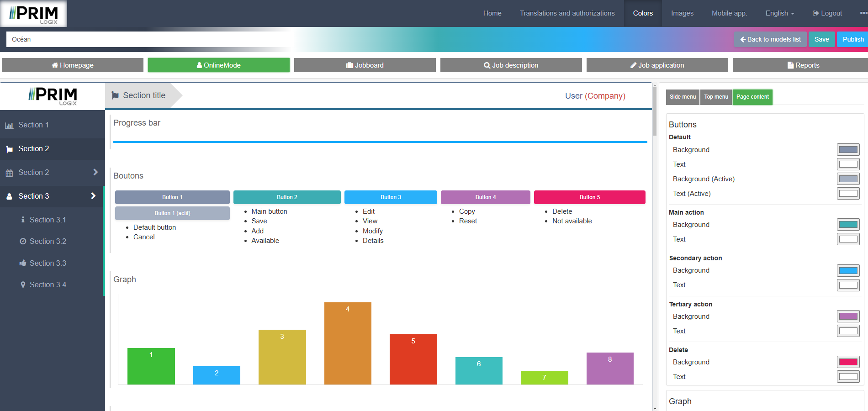This screenshot has width=868, height=411.
Task: Open the English language dropdown
Action: click(x=779, y=13)
